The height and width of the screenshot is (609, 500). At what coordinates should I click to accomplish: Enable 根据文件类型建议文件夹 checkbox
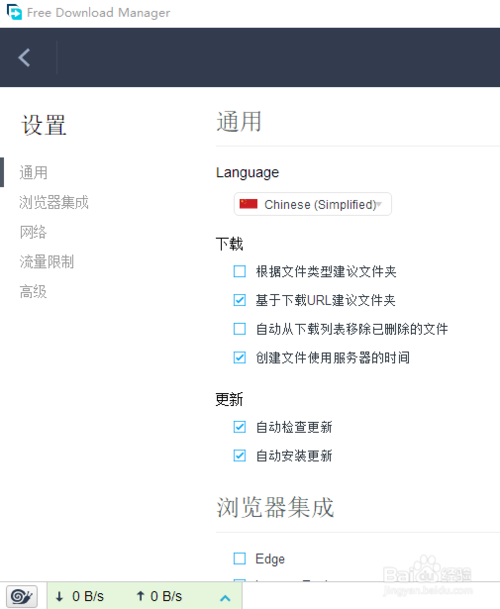click(240, 271)
